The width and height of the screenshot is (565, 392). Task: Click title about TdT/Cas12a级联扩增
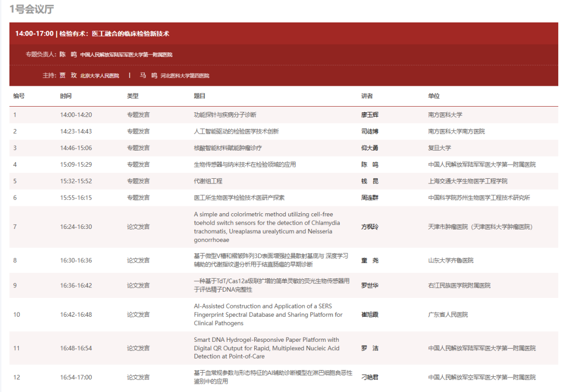point(272,285)
